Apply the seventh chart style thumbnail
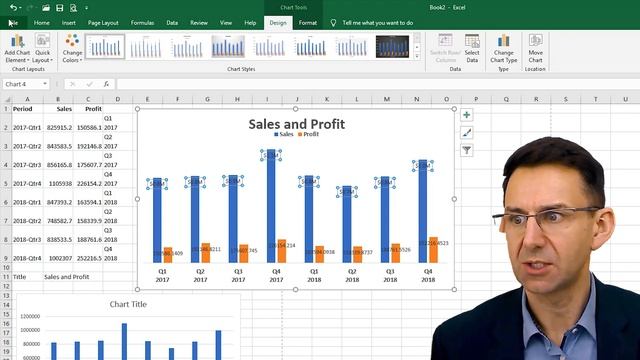The image size is (640, 360). [x=351, y=47]
